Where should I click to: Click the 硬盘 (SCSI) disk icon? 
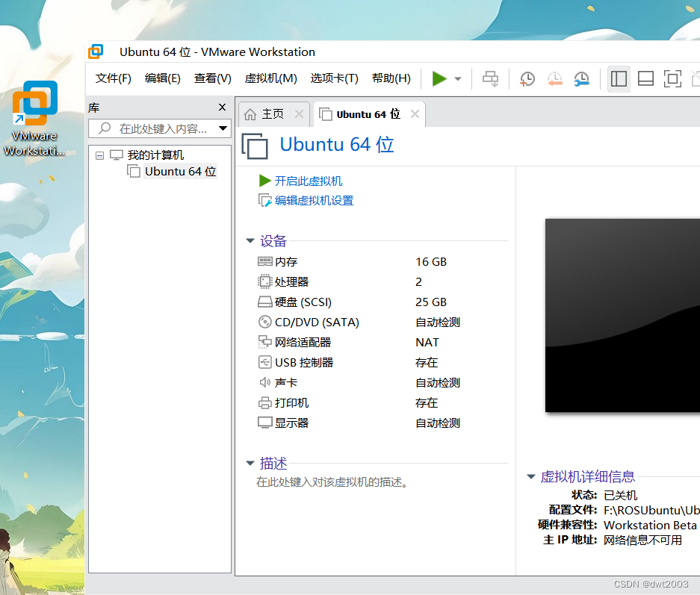[264, 302]
